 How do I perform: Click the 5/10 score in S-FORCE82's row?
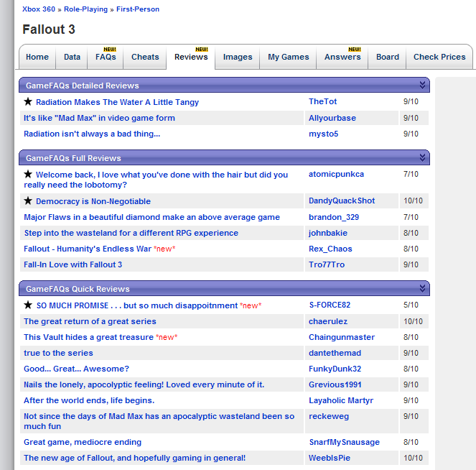(x=411, y=305)
